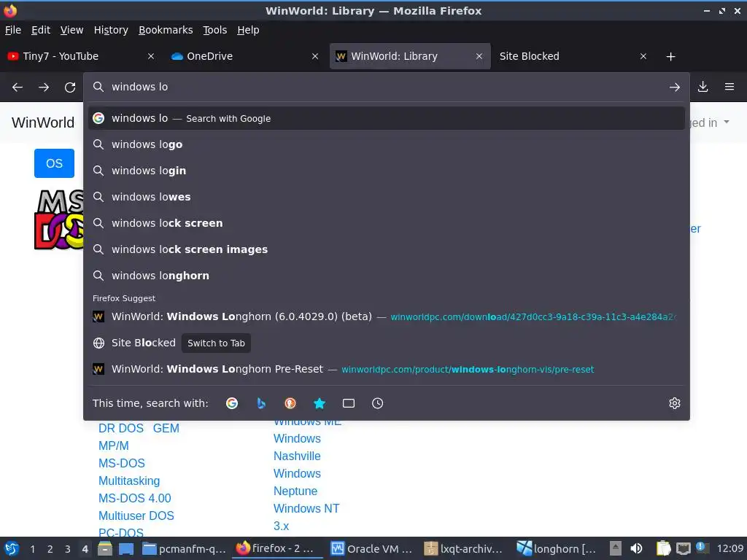Search this time with DuckDuckGo icon
The width and height of the screenshot is (747, 560).
click(x=290, y=403)
